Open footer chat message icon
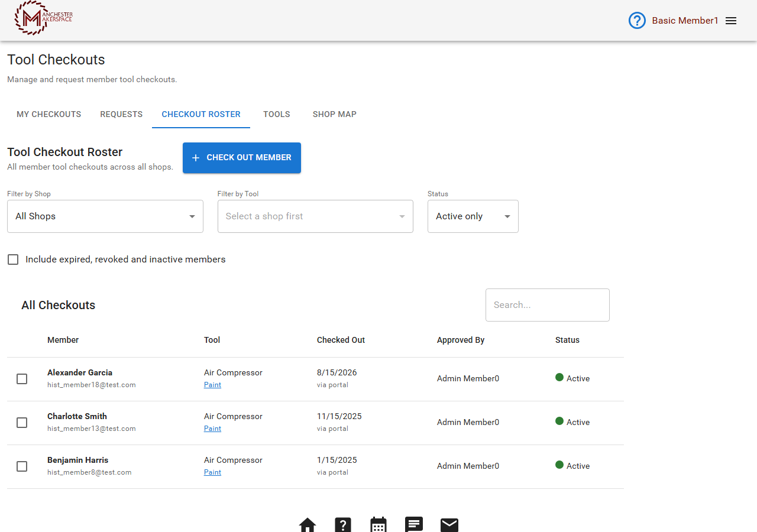 [414, 525]
